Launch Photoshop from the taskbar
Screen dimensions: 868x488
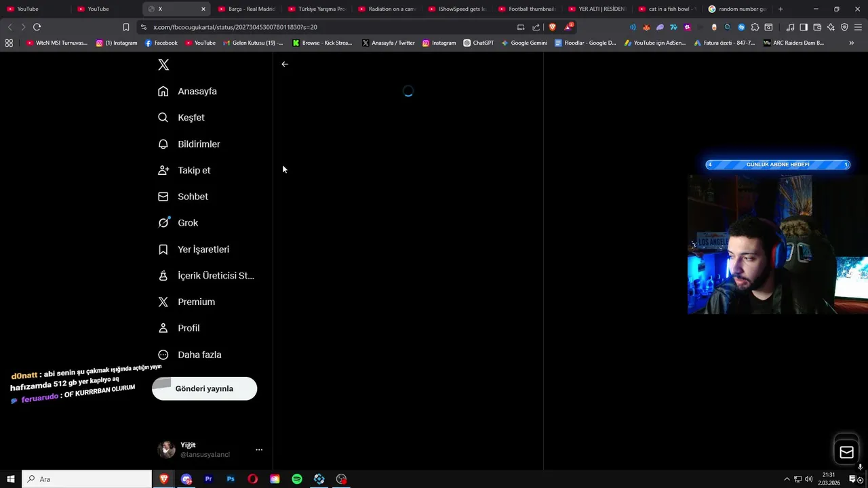click(231, 479)
